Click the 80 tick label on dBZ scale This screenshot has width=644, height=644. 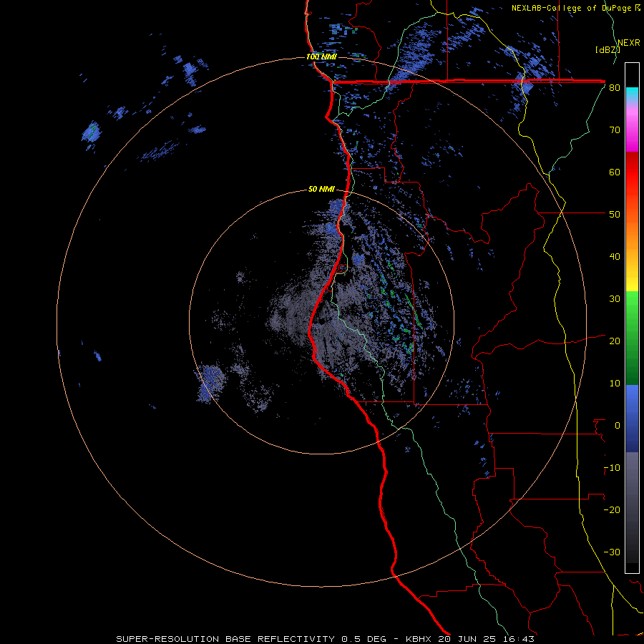coord(615,88)
